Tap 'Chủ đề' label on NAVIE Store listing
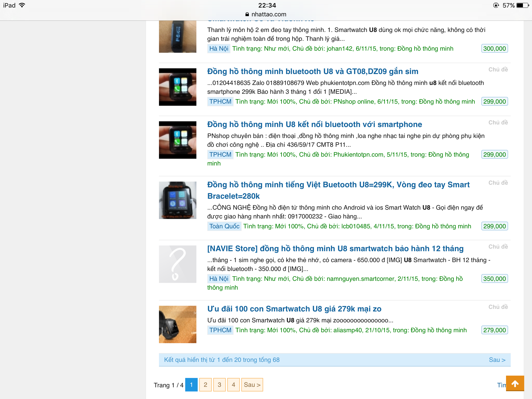Viewport: 532px width, 399px height. [498, 247]
